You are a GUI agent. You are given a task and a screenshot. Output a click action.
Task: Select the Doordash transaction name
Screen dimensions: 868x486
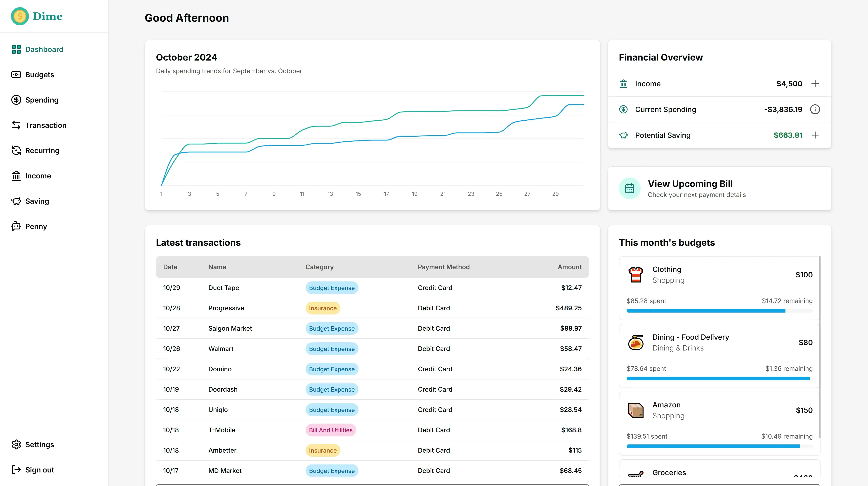[x=223, y=389]
